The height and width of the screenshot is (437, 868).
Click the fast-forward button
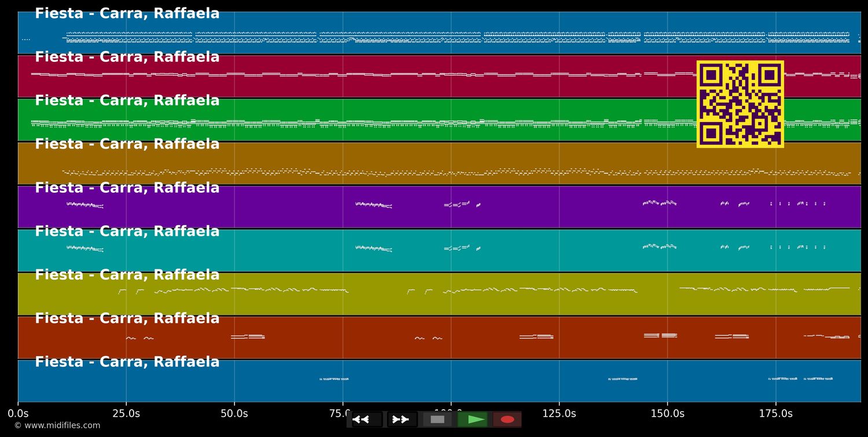(x=402, y=420)
